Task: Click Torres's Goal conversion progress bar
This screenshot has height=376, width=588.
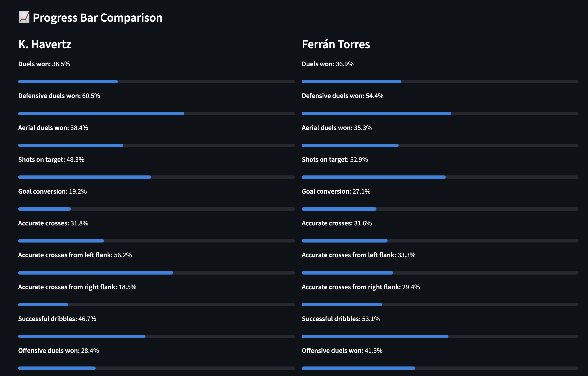Action: pyautogui.click(x=440, y=209)
